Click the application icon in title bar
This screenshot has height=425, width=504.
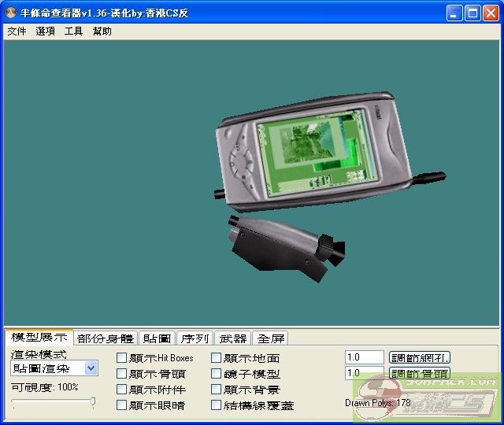(x=11, y=13)
